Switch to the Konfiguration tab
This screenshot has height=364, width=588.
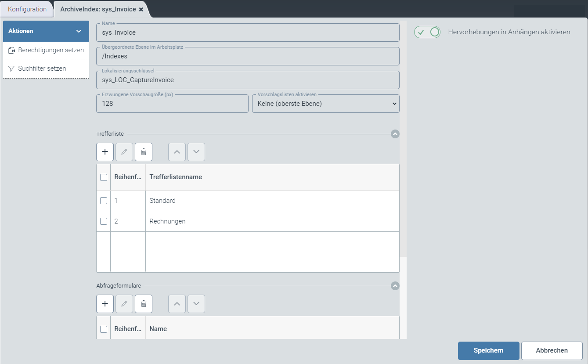[27, 9]
